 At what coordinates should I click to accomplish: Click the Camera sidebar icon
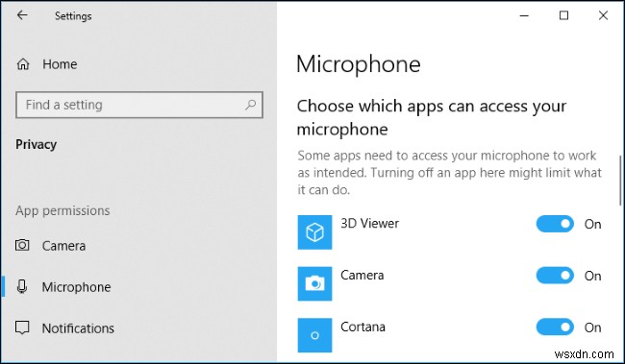tap(22, 245)
